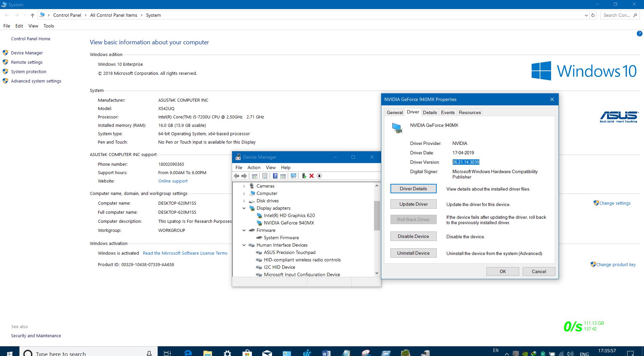Click the Update Driver button
The height and width of the screenshot is (356, 644).
(413, 204)
